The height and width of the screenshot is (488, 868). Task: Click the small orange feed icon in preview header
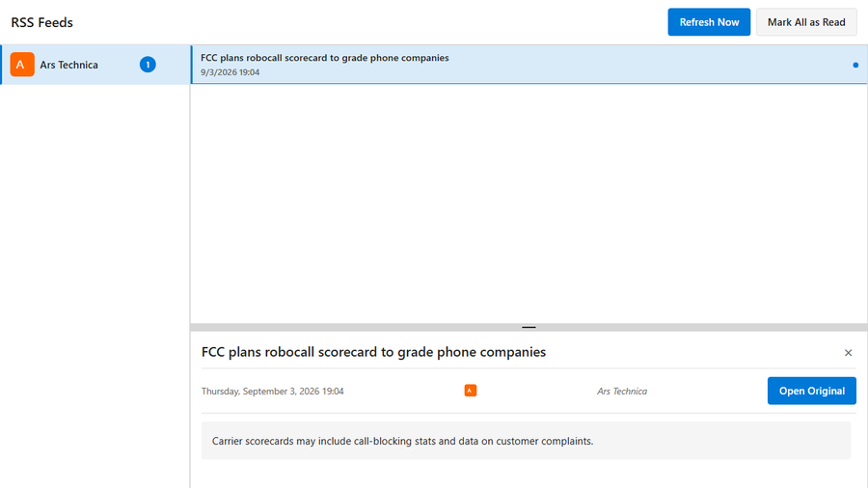pyautogui.click(x=470, y=391)
